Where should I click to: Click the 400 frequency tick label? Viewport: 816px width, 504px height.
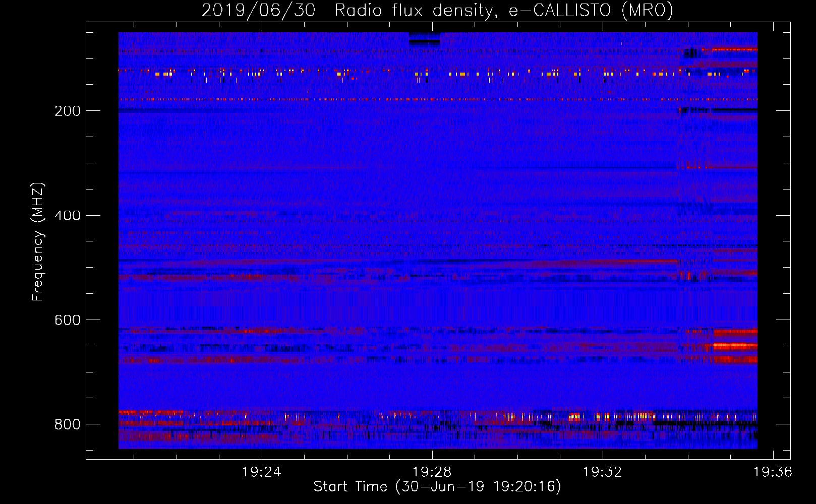pyautogui.click(x=68, y=216)
